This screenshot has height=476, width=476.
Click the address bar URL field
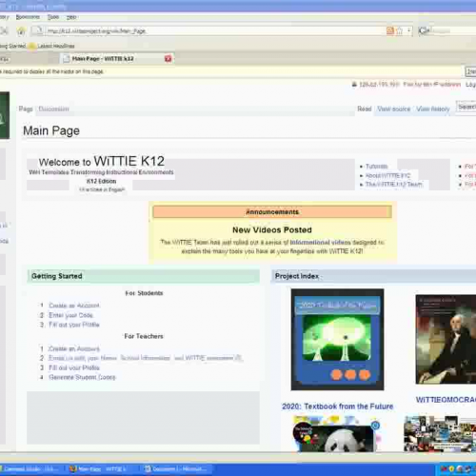click(x=216, y=30)
